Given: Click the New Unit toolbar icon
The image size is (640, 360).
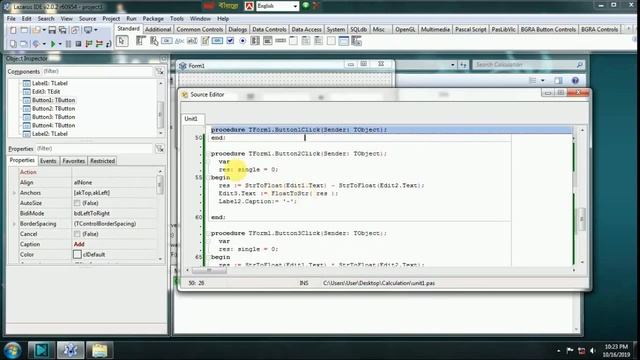Looking at the screenshot, I should [x=13, y=30].
